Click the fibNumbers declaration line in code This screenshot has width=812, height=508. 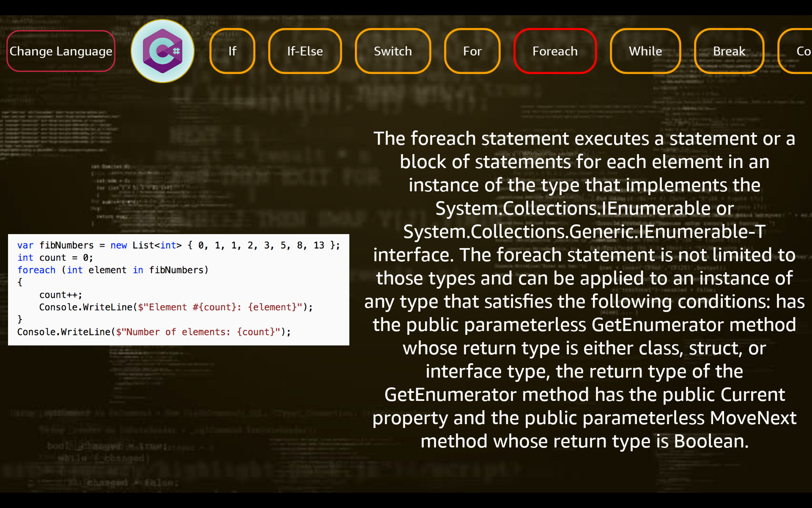point(178,246)
